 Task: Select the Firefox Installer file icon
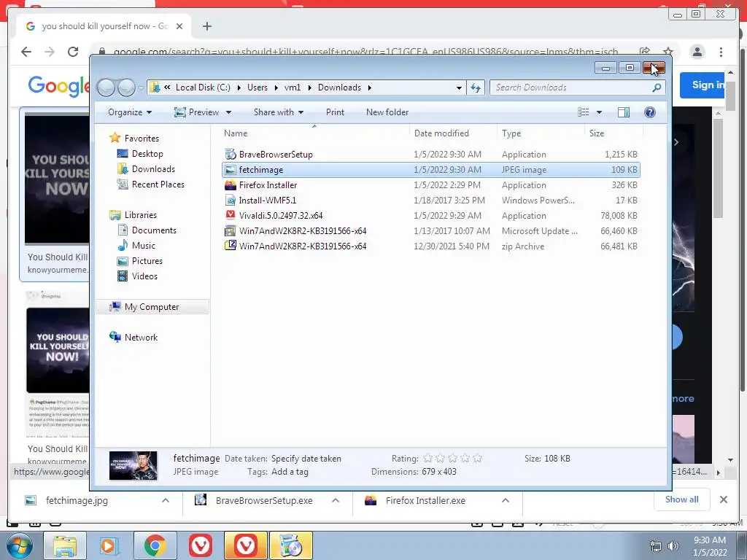tap(230, 184)
